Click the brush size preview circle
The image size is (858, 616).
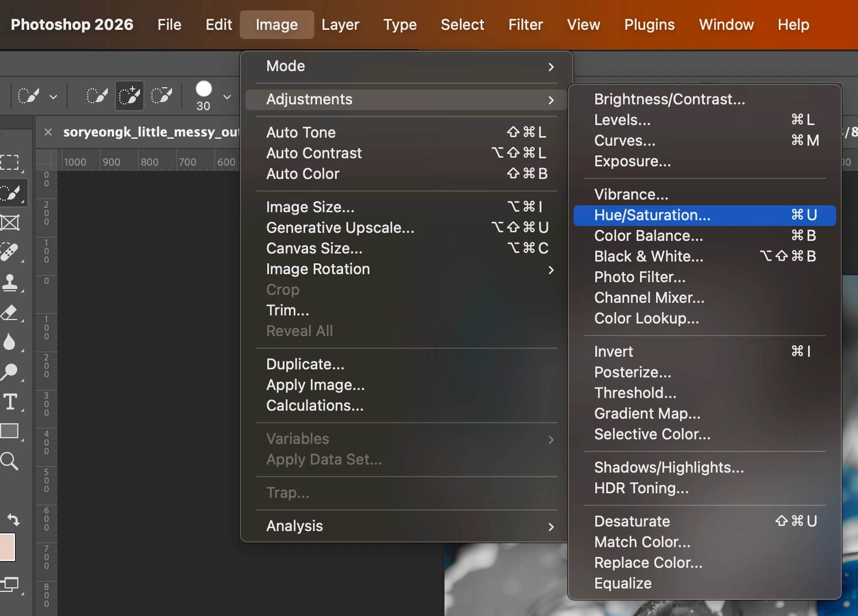click(x=204, y=89)
